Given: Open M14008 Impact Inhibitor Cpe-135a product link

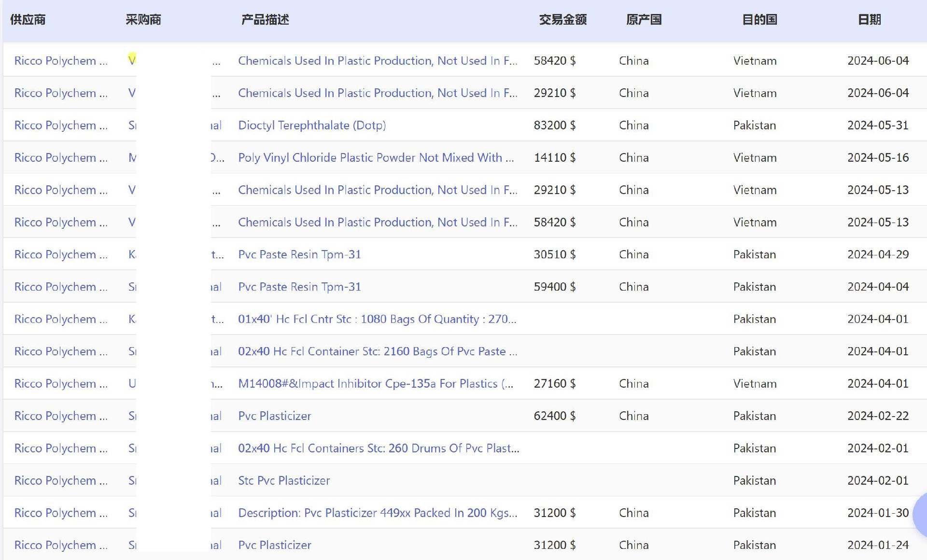Looking at the screenshot, I should tap(376, 384).
